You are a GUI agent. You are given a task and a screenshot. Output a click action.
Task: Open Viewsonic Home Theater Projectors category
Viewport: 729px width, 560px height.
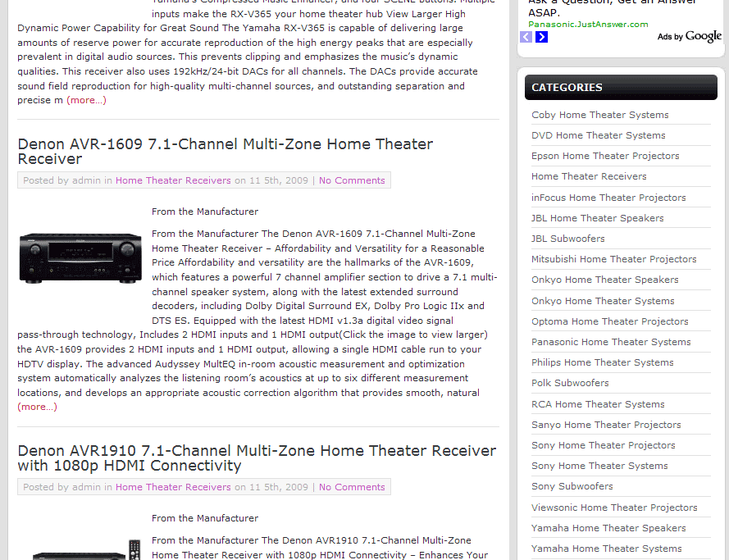614,507
